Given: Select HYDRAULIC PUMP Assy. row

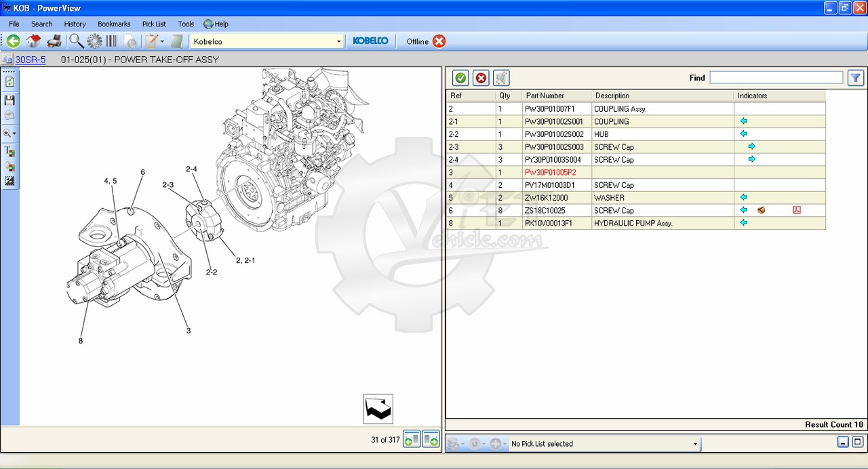Looking at the screenshot, I should (635, 223).
